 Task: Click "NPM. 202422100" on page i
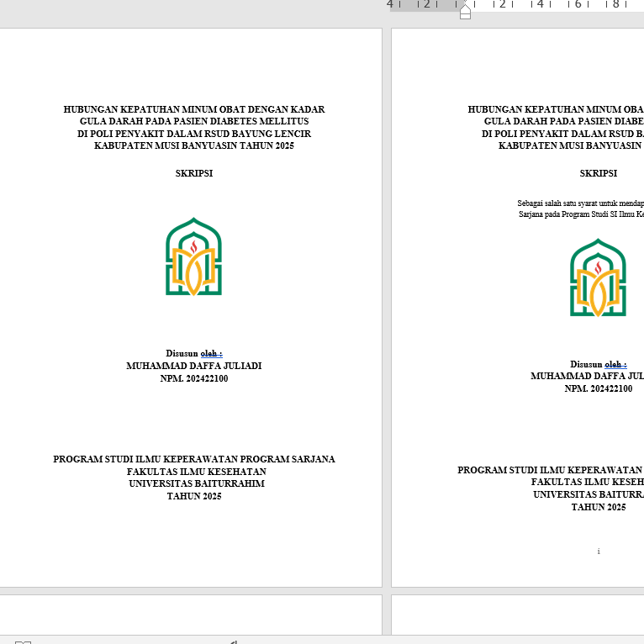pos(598,388)
